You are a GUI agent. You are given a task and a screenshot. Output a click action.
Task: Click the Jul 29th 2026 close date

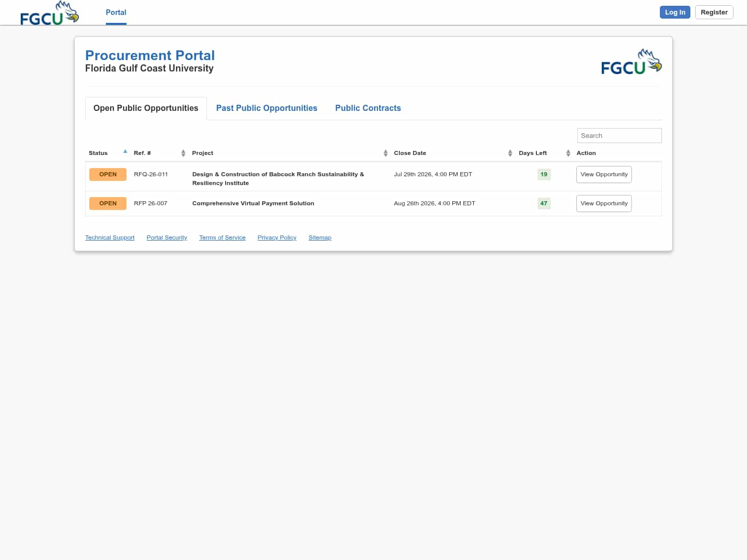click(x=433, y=174)
